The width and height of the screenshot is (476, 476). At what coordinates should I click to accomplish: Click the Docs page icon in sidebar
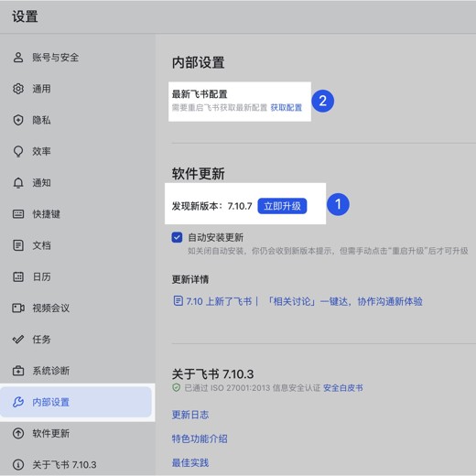coord(18,245)
